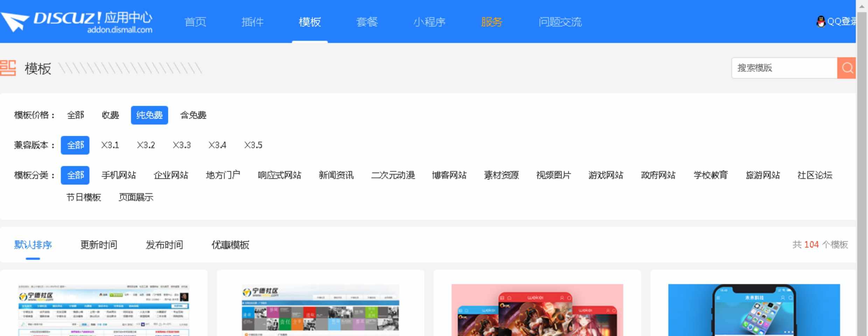Choose the 企业网站 category

pos(171,175)
